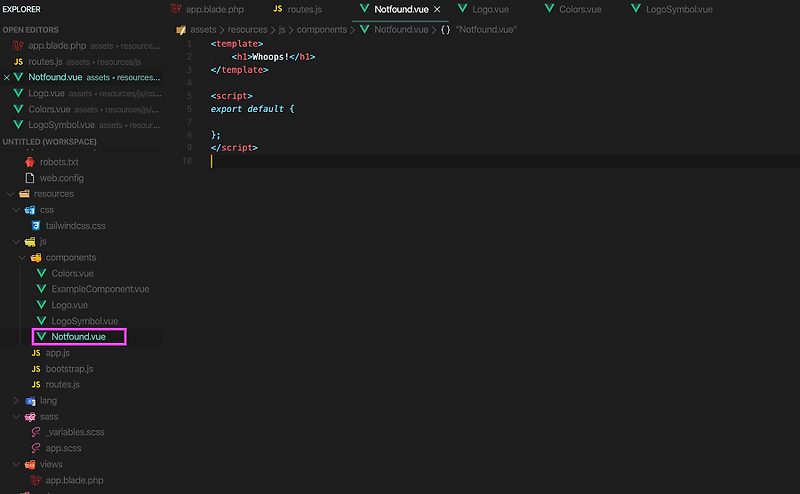Close the Notfound.vue tab
800x494 pixels.
tap(437, 9)
